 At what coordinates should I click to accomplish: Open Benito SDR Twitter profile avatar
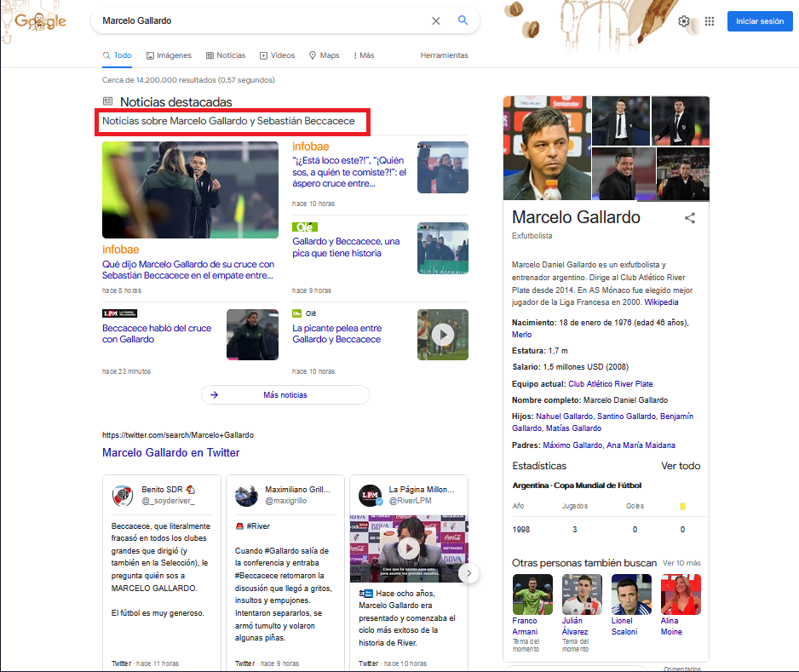tap(123, 495)
